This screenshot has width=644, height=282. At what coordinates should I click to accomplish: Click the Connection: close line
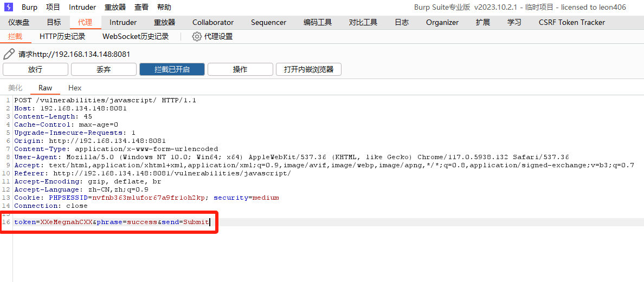tap(51, 206)
